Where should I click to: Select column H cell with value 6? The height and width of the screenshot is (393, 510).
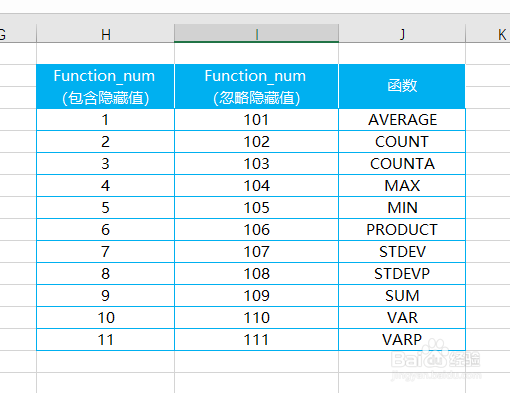click(x=105, y=230)
